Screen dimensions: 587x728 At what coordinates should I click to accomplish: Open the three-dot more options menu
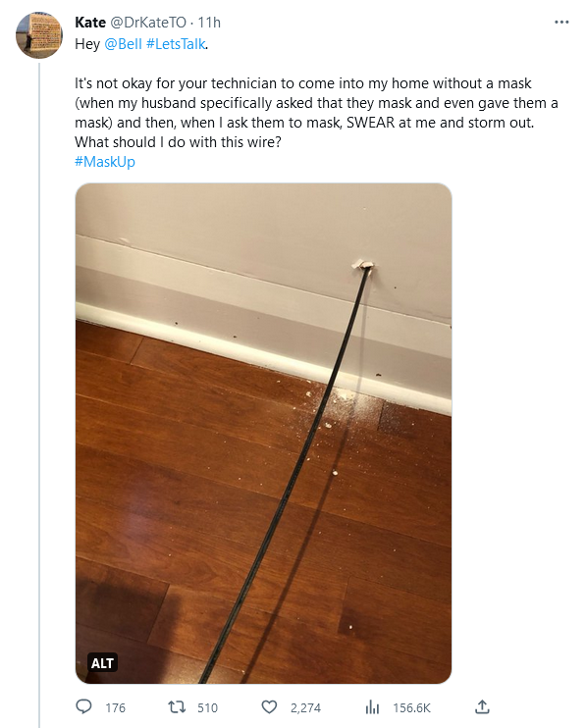[561, 22]
